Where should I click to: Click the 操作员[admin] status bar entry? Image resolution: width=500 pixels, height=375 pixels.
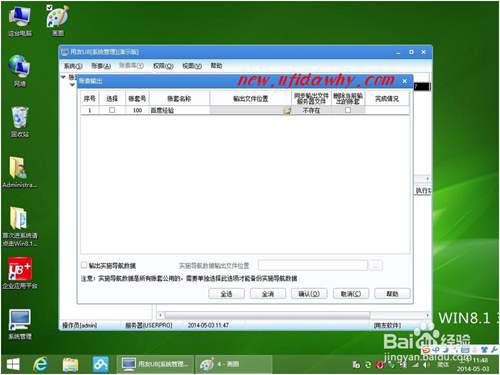pos(79,325)
